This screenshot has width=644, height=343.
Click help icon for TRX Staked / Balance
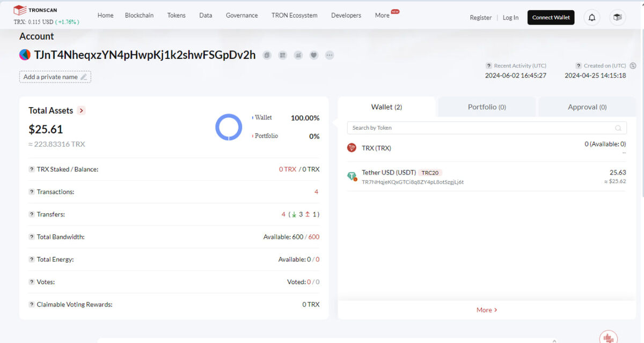[x=32, y=169]
